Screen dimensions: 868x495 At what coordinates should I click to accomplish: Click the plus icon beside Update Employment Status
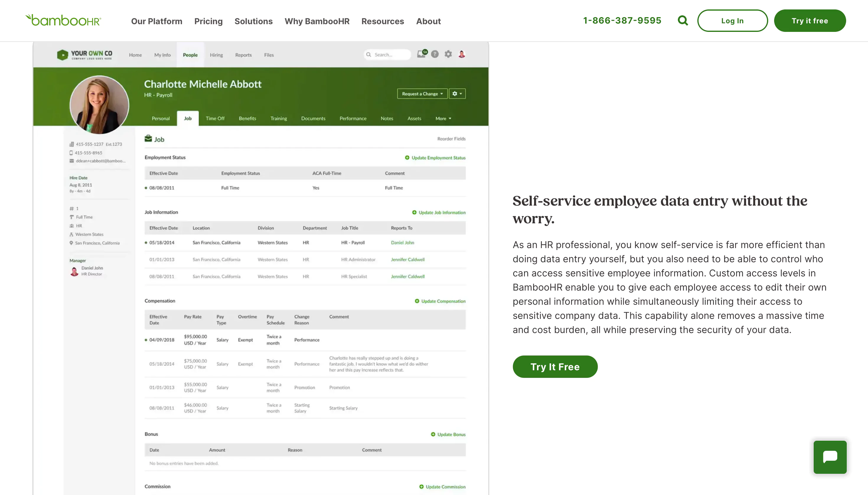(407, 158)
